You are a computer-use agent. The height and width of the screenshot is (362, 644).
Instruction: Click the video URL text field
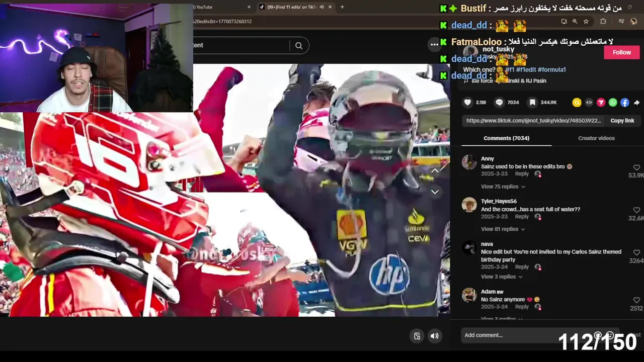[533, 121]
